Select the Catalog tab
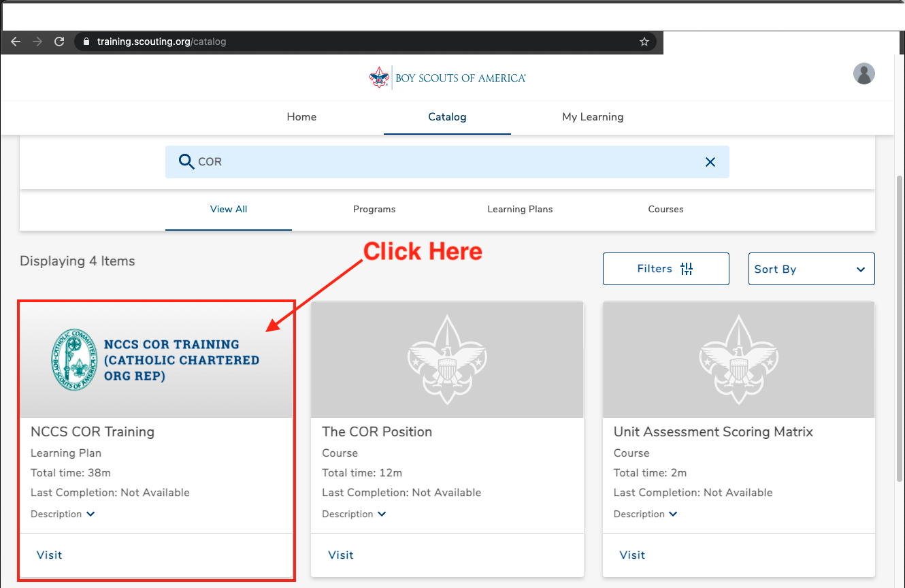This screenshot has height=588, width=905. click(x=447, y=117)
